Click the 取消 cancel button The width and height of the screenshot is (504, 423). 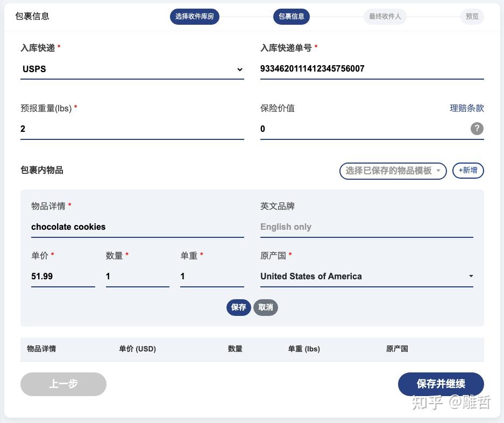pyautogui.click(x=266, y=307)
